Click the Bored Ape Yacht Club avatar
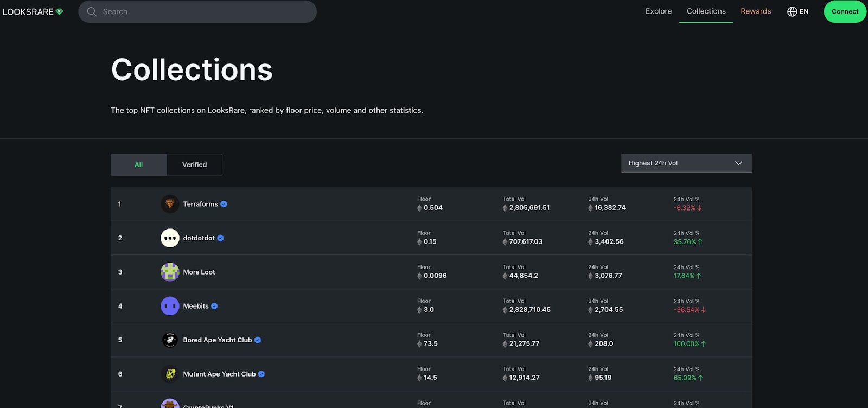 click(170, 340)
